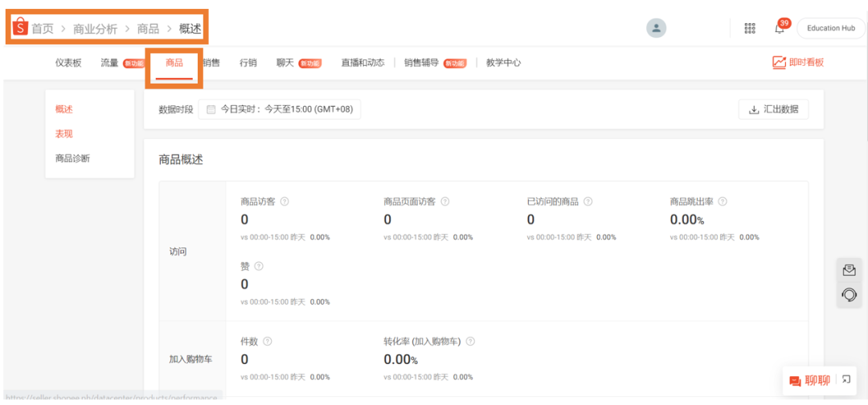
Task: Open the customer support headset icon
Action: pos(849,295)
